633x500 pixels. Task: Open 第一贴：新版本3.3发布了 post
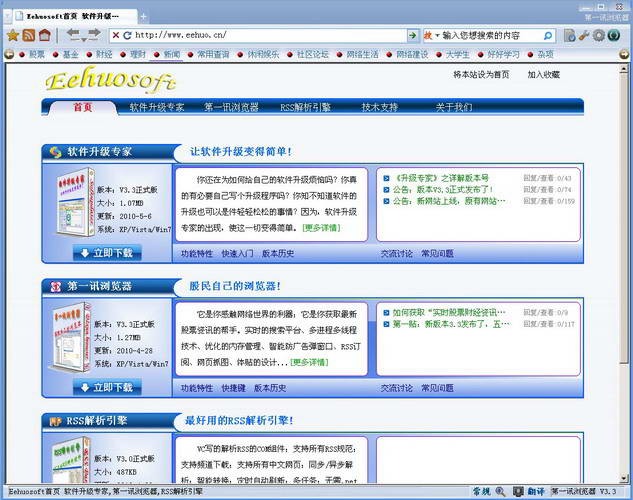(x=451, y=324)
